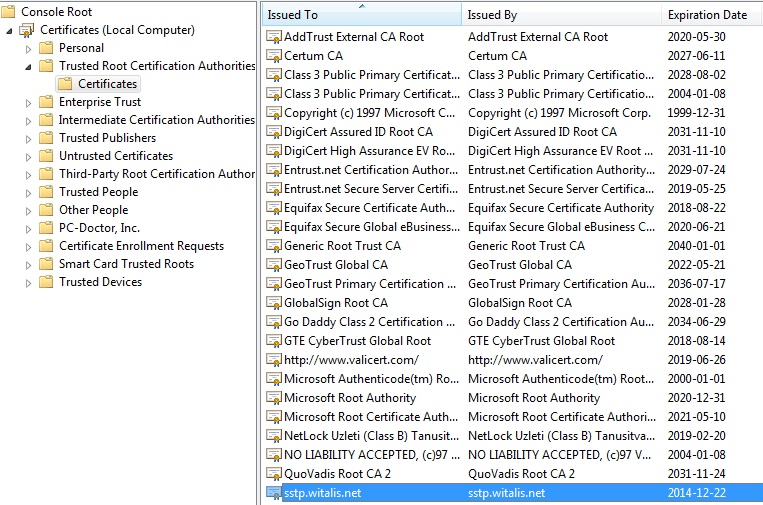This screenshot has height=505, width=763.
Task: Click expiration date 2028-08-02 of Class 3 Public Primary
Action: 696,75
